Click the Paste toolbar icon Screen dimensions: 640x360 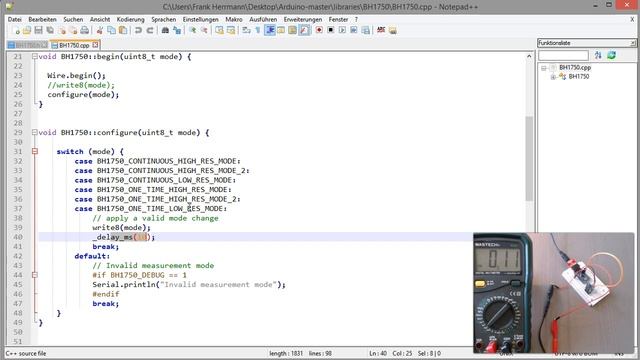tap(122, 30)
